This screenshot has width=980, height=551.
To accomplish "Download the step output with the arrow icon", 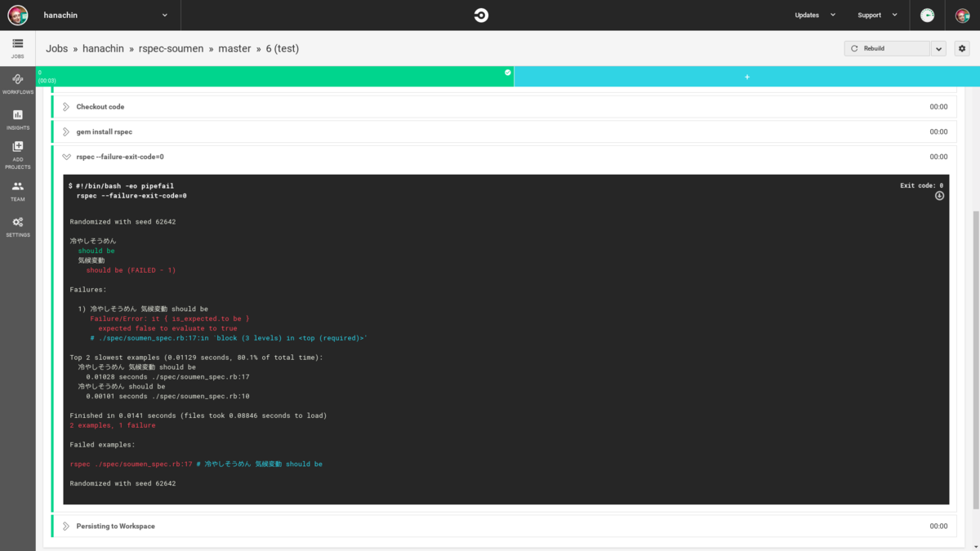I will click(x=939, y=196).
